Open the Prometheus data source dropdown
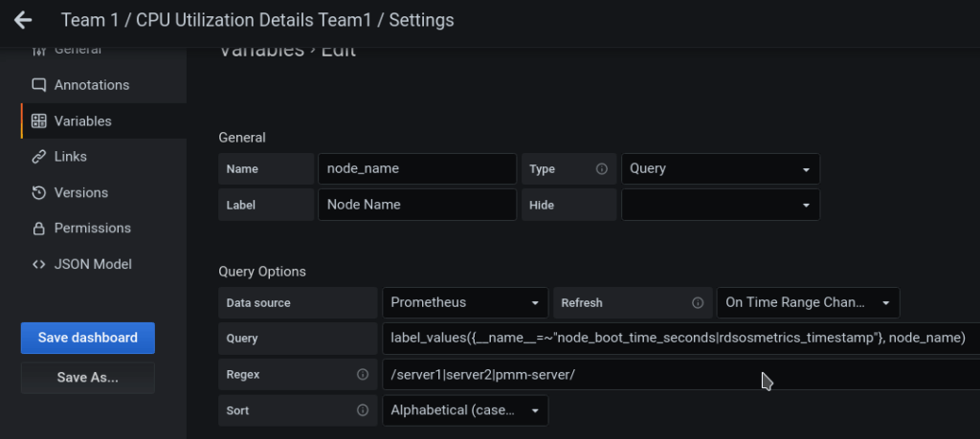 click(x=465, y=303)
